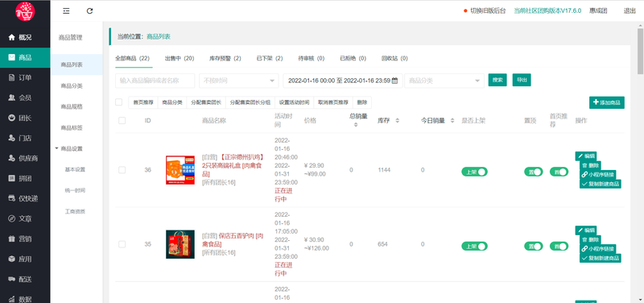Click the 德州扒鸡 product thumbnail
Image resolution: width=644 pixels, height=303 pixels.
pyautogui.click(x=180, y=170)
